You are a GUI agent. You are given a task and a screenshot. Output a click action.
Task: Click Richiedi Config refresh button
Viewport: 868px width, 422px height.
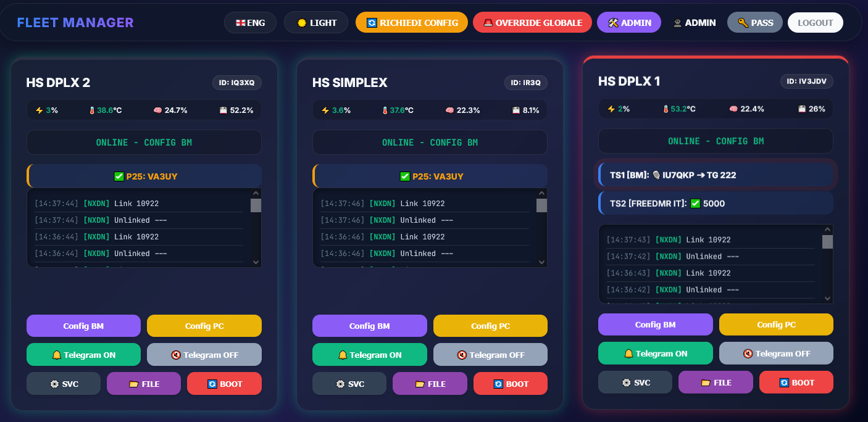412,23
